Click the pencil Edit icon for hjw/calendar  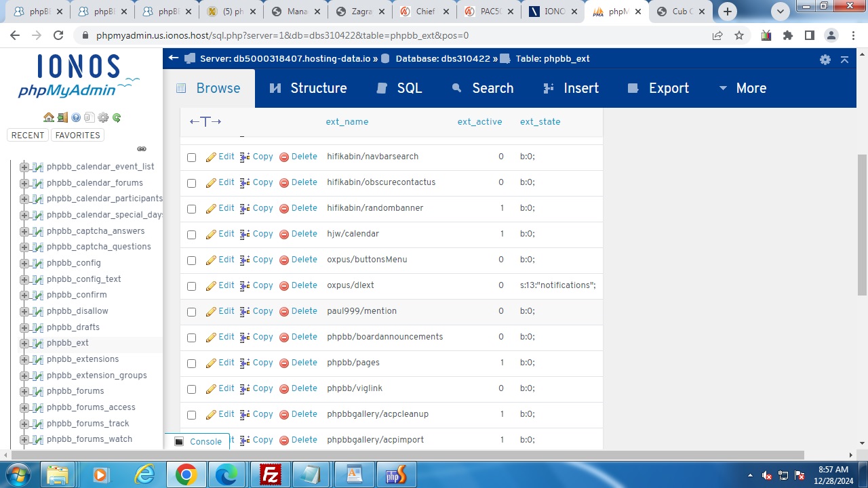click(211, 234)
